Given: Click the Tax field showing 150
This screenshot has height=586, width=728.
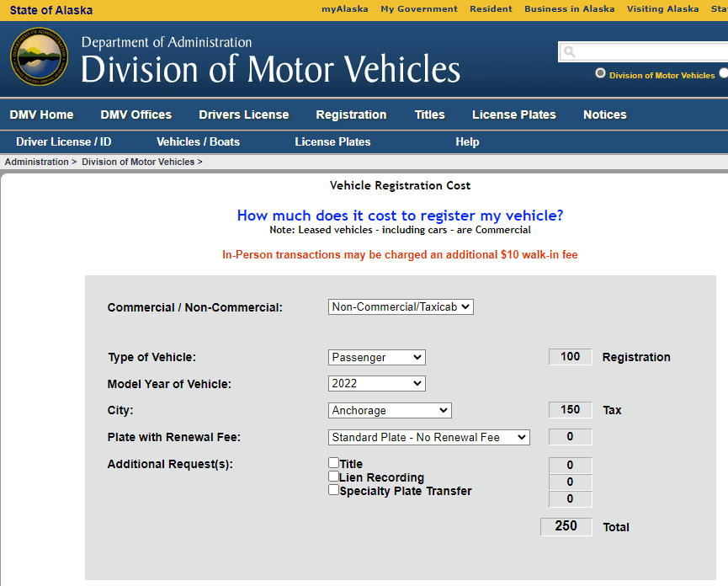Looking at the screenshot, I should [570, 409].
